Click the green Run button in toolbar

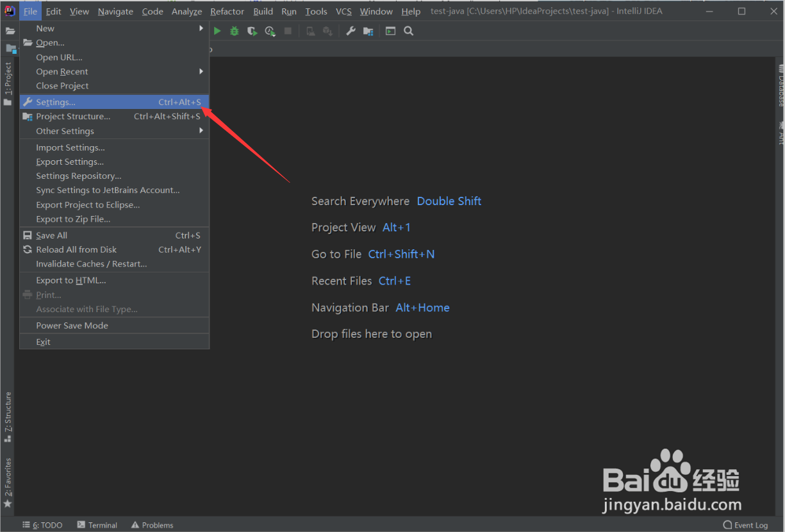tap(217, 31)
